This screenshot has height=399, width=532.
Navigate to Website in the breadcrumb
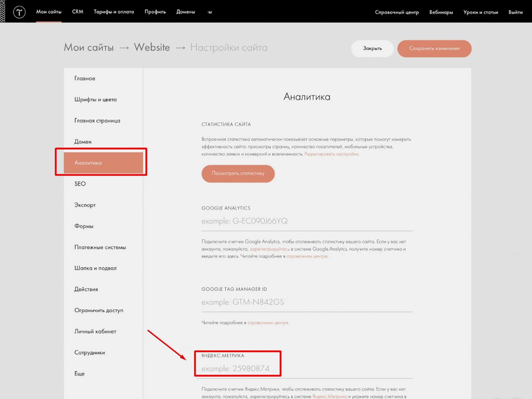click(x=152, y=47)
